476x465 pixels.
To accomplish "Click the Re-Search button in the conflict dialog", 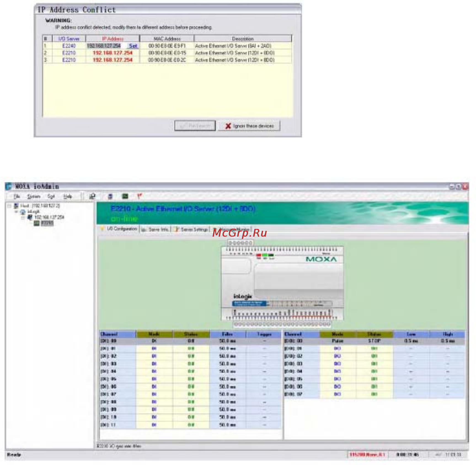I will coord(195,126).
